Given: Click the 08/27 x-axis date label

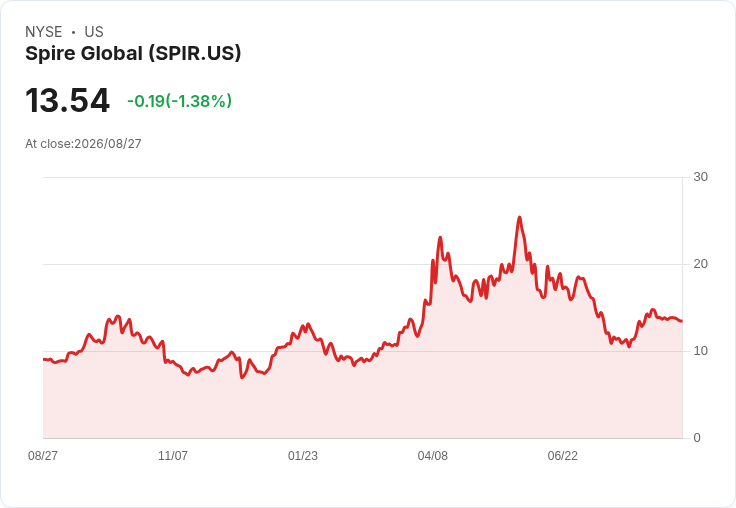Looking at the screenshot, I should point(43,455).
